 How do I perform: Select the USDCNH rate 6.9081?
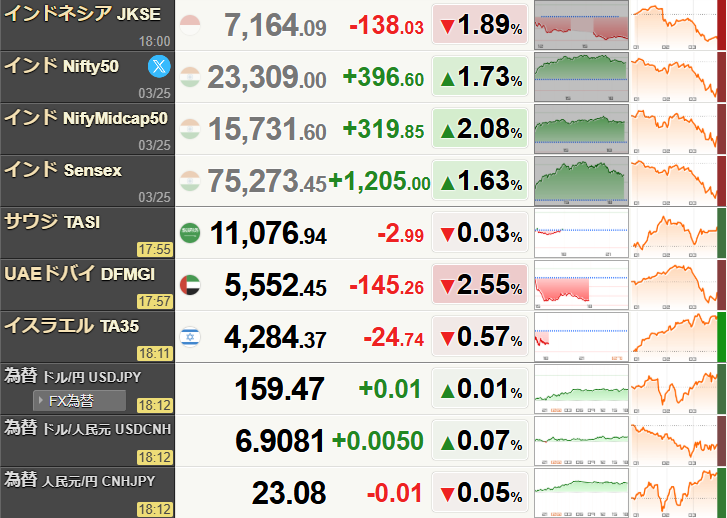pyautogui.click(x=280, y=441)
